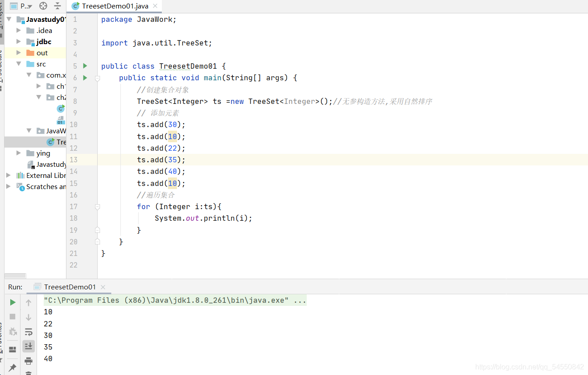Viewport: 588px width, 375px height.
Task: Fold the for loop at line 17
Action: tap(97, 207)
